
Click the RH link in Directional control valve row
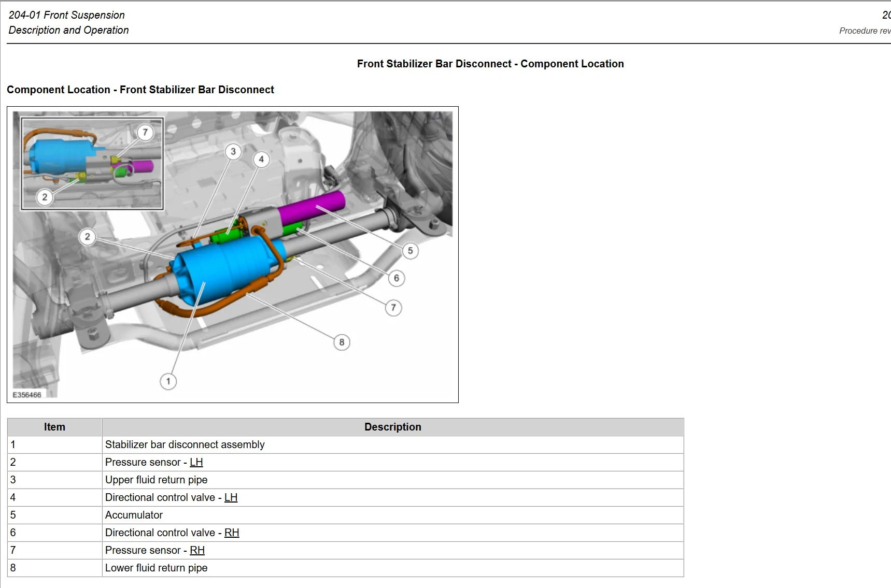232,533
